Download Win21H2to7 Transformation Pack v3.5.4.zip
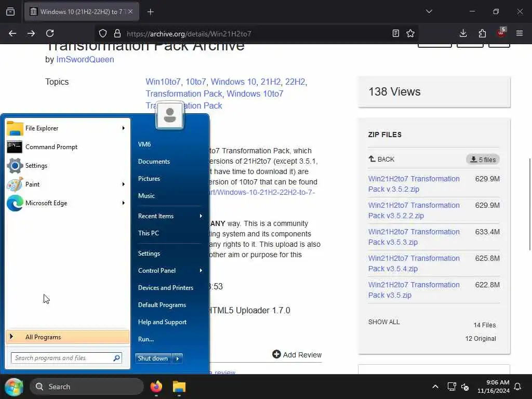This screenshot has height=399, width=532. (x=414, y=263)
